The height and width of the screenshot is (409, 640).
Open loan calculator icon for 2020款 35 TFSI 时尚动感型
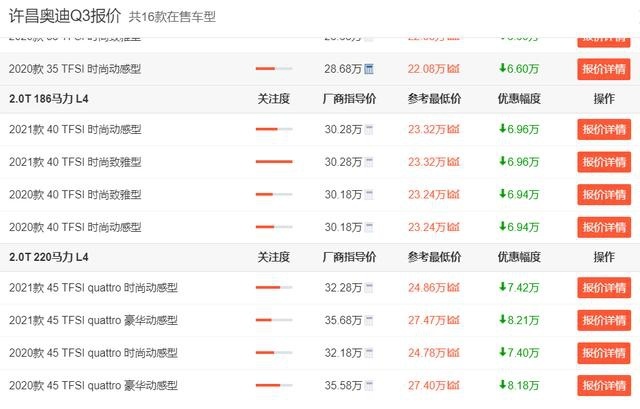369,69
